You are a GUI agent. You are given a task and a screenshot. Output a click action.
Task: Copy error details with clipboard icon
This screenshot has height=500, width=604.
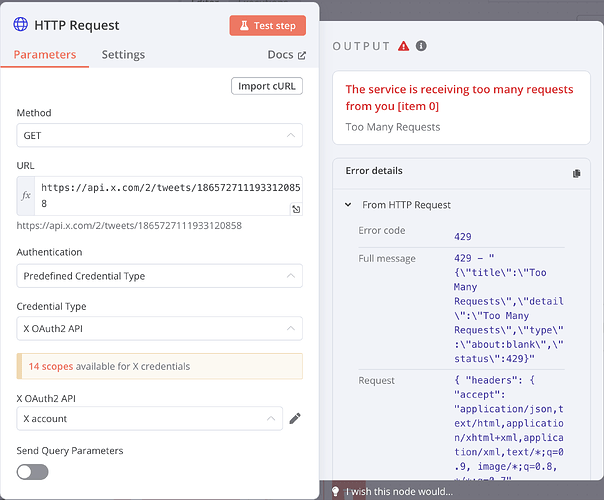576,173
